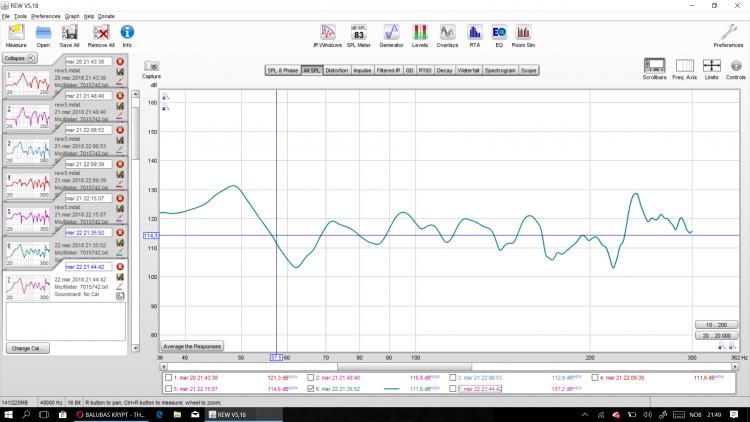The width and height of the screenshot is (750, 422).
Task: Open the RTA analyzer
Action: (474, 36)
